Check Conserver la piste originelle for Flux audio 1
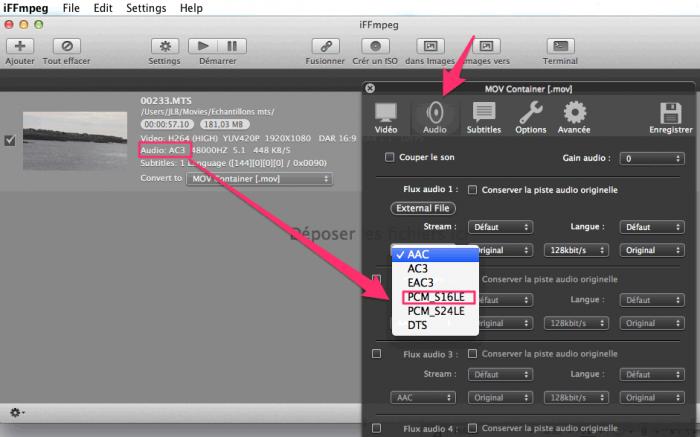The height and width of the screenshot is (437, 700). point(472,190)
